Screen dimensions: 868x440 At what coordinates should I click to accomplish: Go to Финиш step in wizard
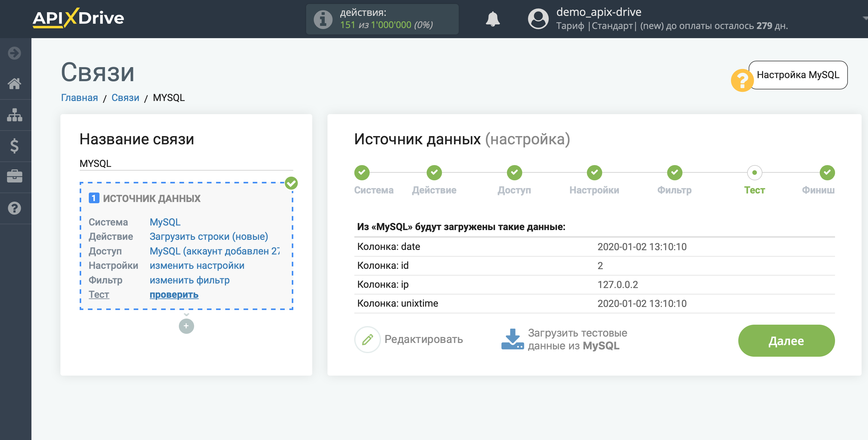[x=827, y=172]
